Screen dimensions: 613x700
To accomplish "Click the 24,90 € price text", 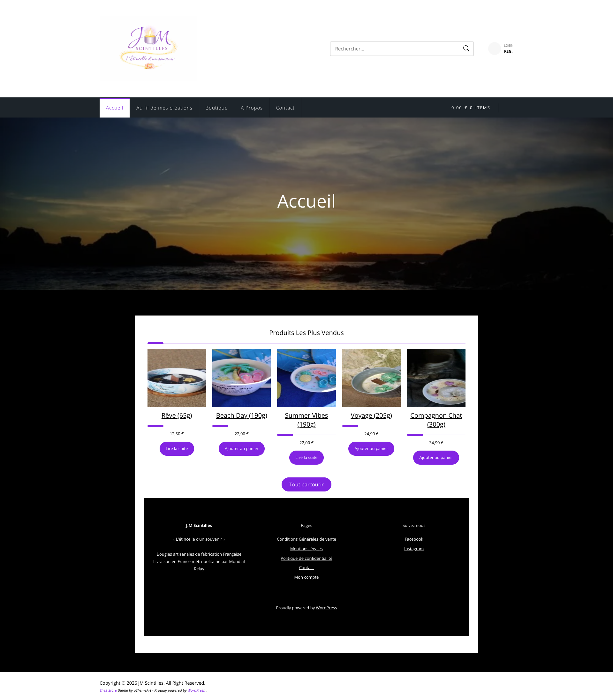I will click(371, 434).
